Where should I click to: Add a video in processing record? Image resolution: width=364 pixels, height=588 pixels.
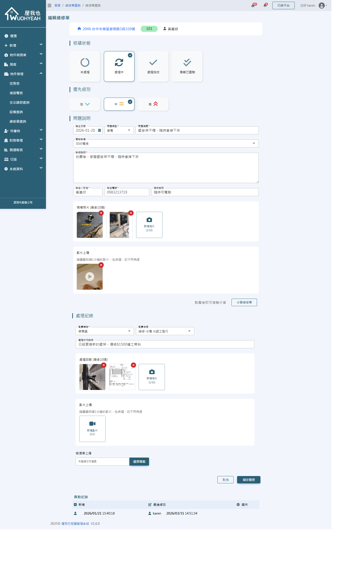coord(92,429)
